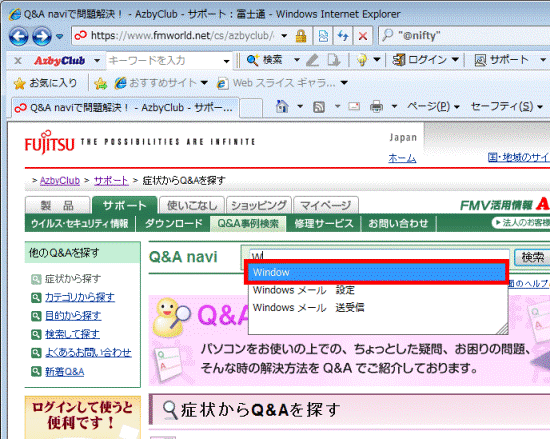Screen dimensions: 550x439
Task: Open the printer options dropdown arrow
Action: pos(394,106)
